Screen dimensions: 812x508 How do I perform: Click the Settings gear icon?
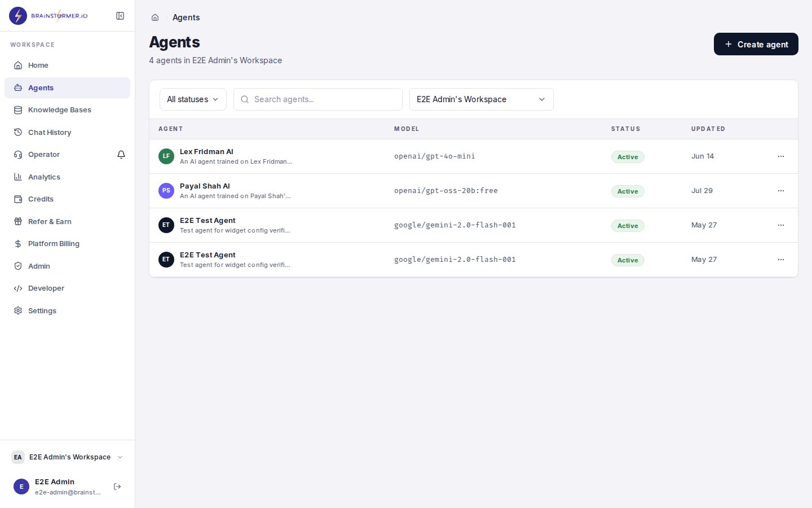click(x=18, y=310)
